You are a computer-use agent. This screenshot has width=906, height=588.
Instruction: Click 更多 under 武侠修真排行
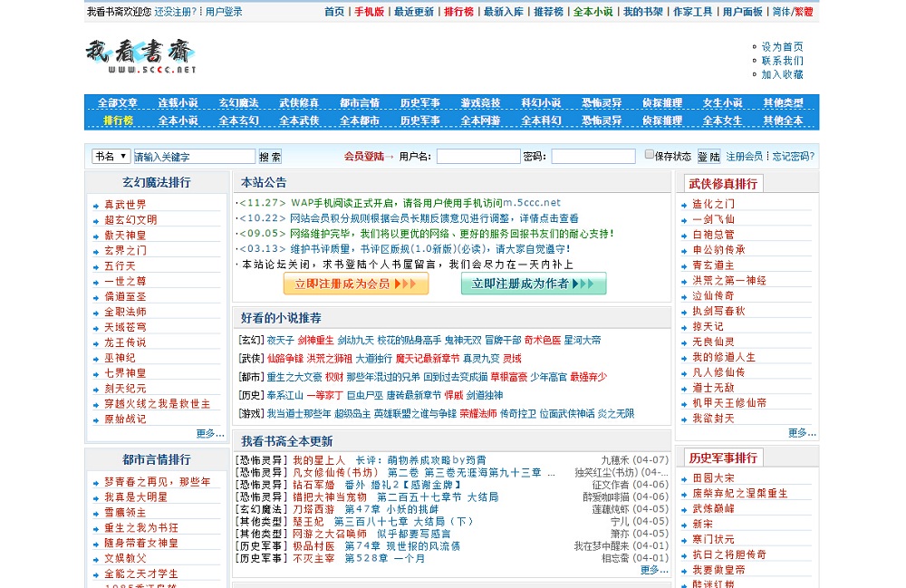coord(802,433)
